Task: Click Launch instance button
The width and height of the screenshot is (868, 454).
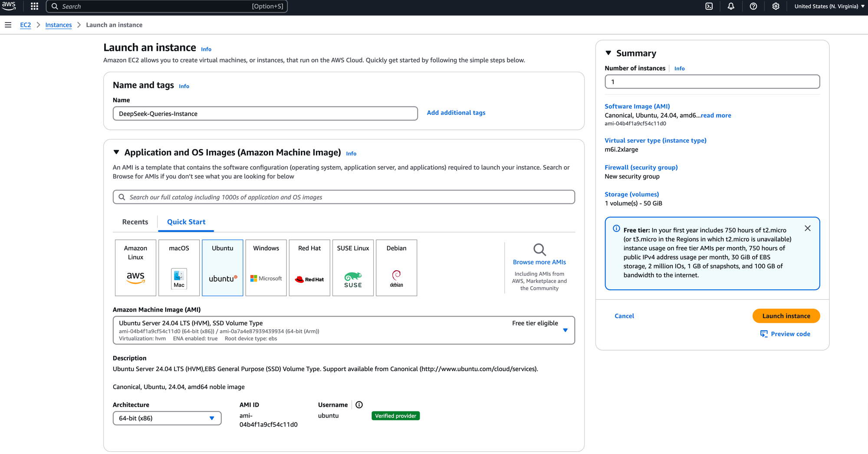Action: click(786, 316)
